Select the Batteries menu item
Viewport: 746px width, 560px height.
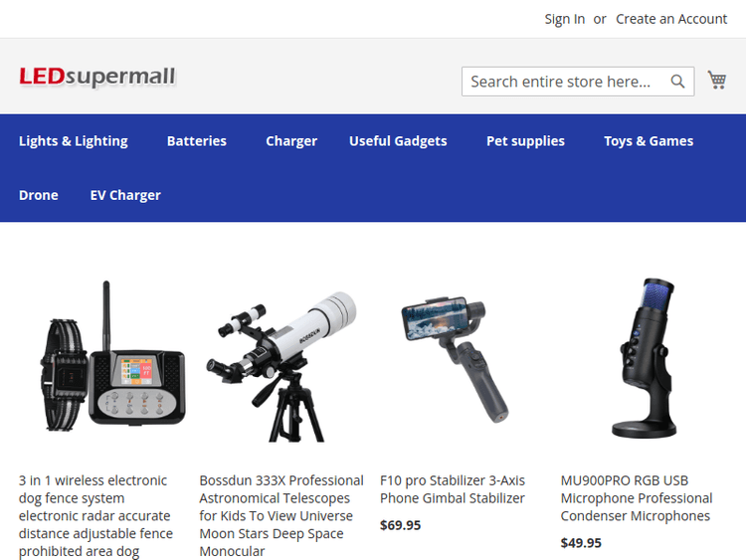[x=197, y=141]
